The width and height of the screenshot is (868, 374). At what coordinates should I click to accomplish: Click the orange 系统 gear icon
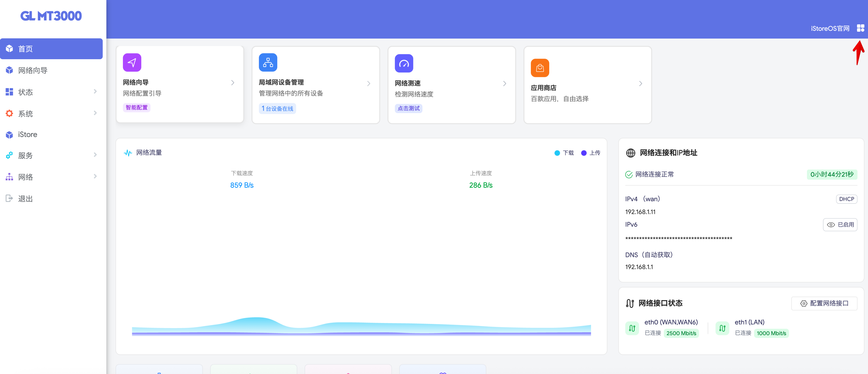click(x=9, y=114)
